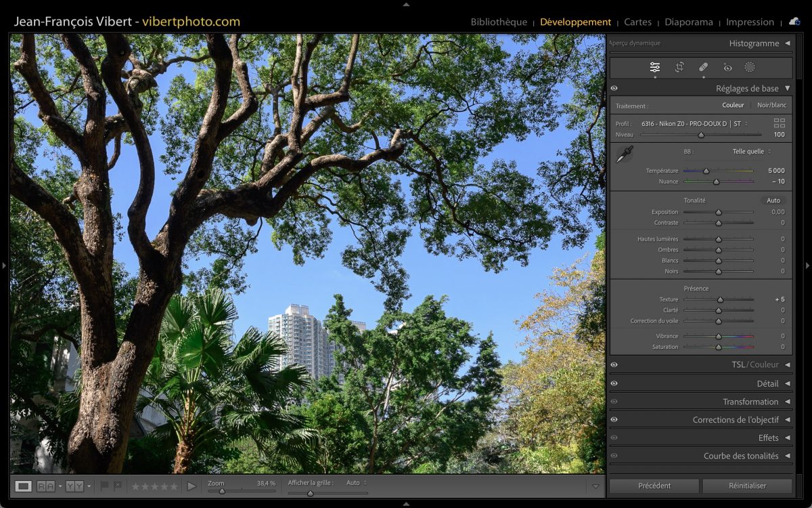Expand the Courbe des tonalités panel
Viewport: 812px width, 508px height.
coord(741,456)
